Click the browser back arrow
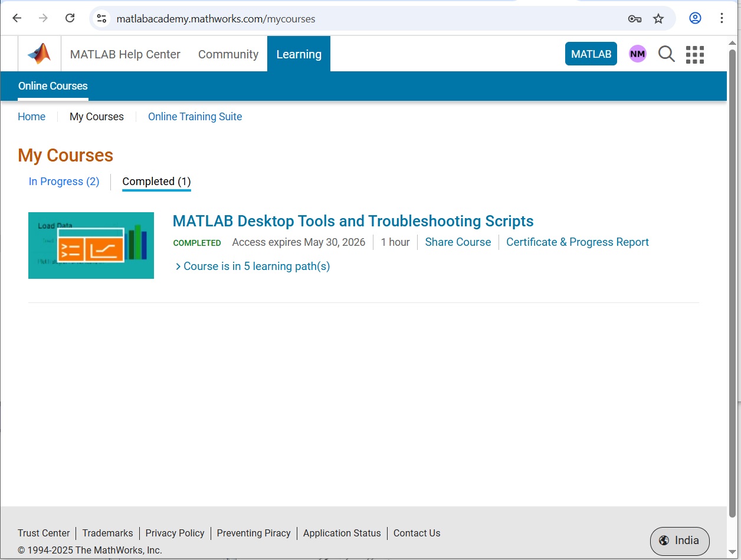The width and height of the screenshot is (741, 560). click(x=17, y=18)
